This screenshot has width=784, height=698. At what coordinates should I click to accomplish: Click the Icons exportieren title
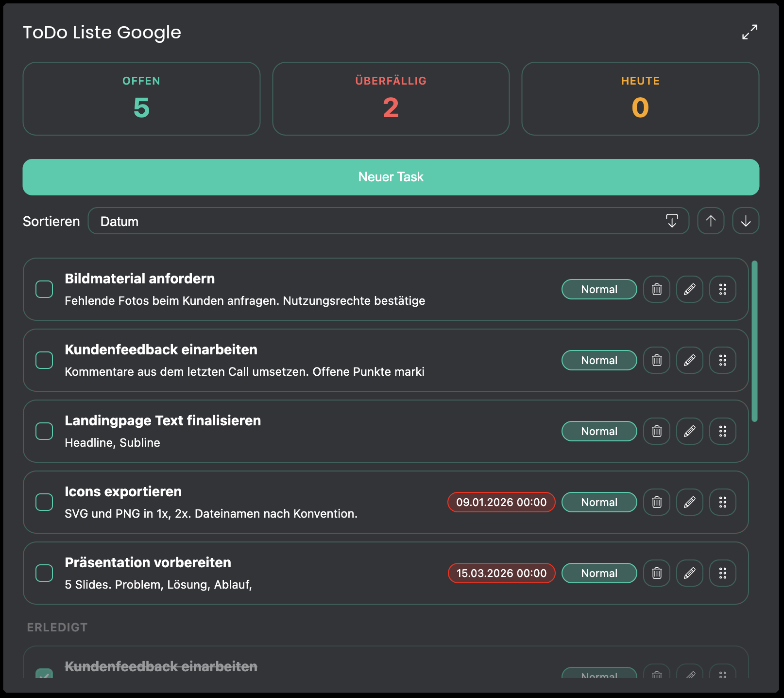(x=123, y=491)
